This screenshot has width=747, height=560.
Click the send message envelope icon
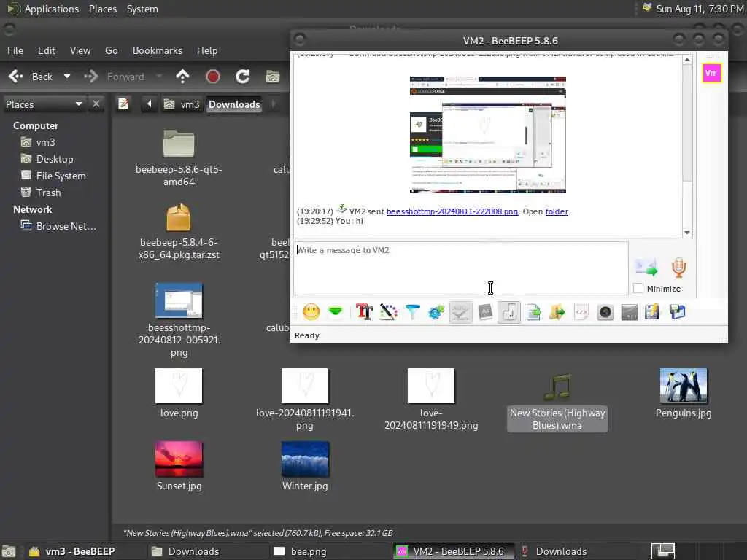pos(646,267)
